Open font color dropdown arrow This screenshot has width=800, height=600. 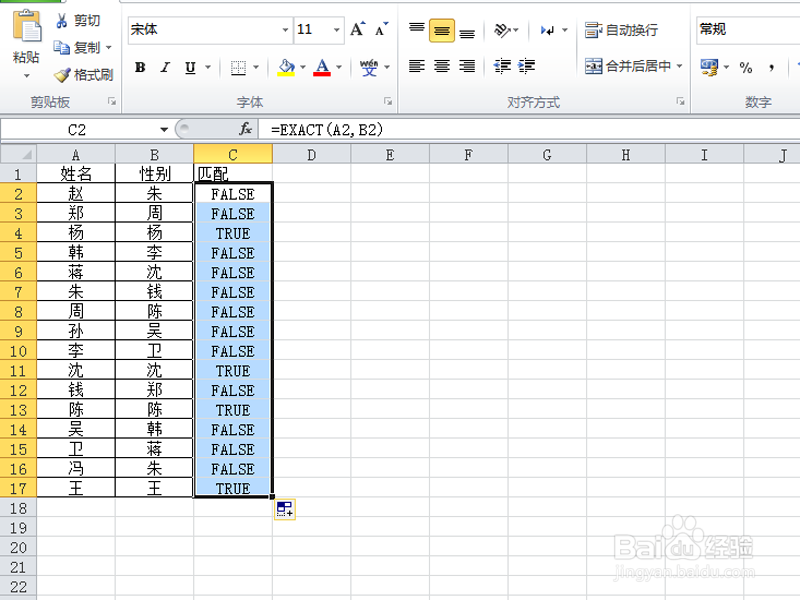[339, 67]
